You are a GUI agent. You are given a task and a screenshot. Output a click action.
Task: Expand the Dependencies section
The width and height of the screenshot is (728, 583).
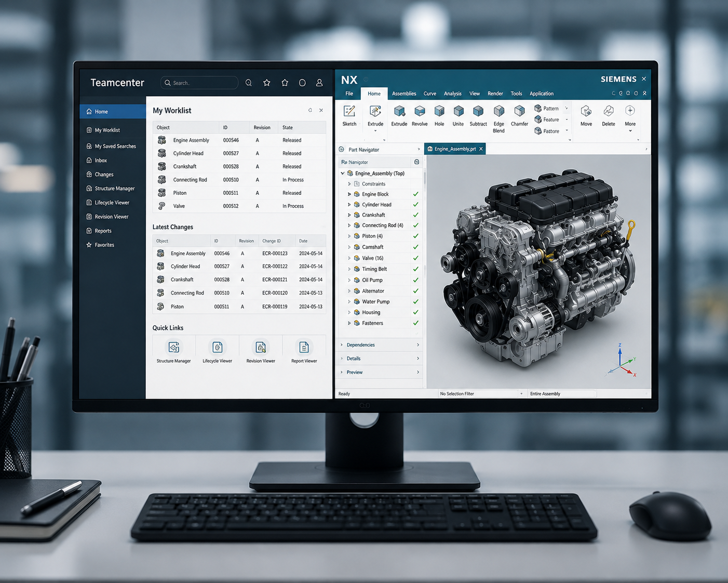pyautogui.click(x=380, y=345)
